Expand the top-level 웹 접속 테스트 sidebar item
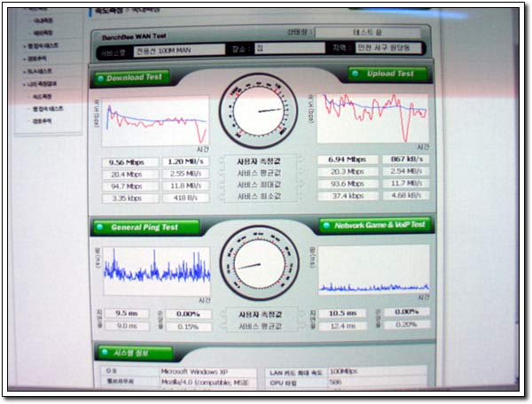 (x=41, y=46)
